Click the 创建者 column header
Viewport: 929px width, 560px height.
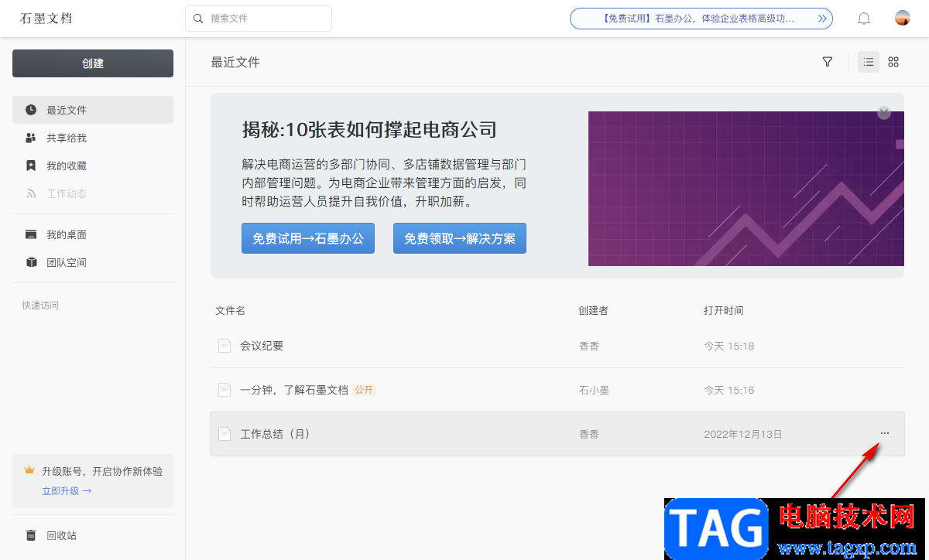tap(593, 310)
